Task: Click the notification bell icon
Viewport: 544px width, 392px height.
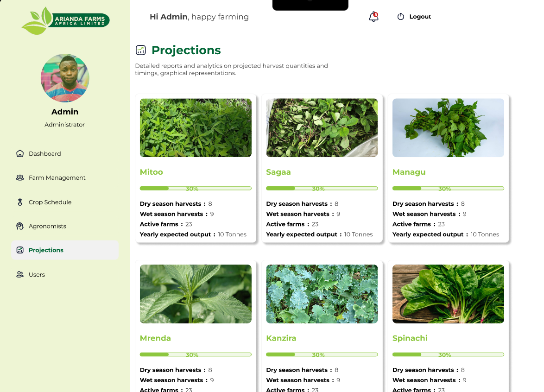Action: pyautogui.click(x=373, y=17)
